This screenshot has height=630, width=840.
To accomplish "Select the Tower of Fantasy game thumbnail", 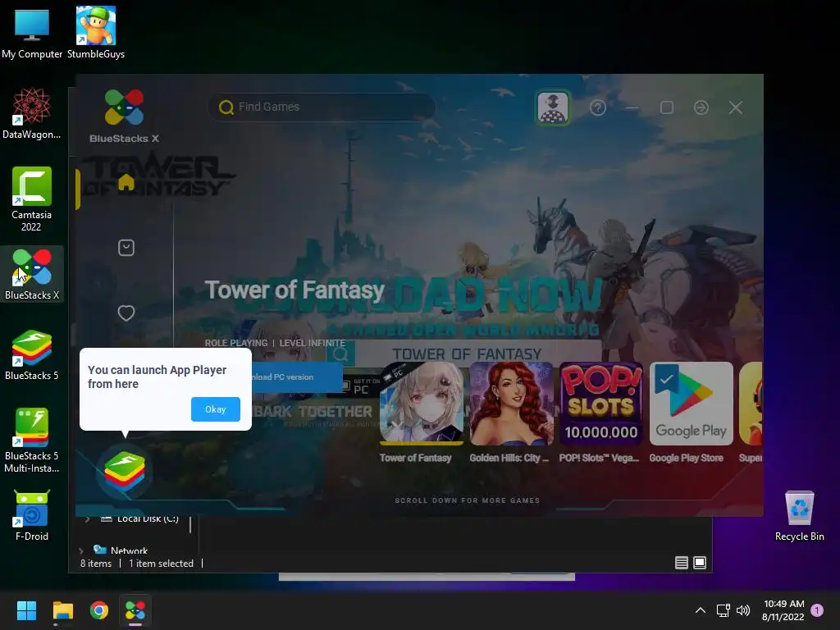I will tap(421, 404).
